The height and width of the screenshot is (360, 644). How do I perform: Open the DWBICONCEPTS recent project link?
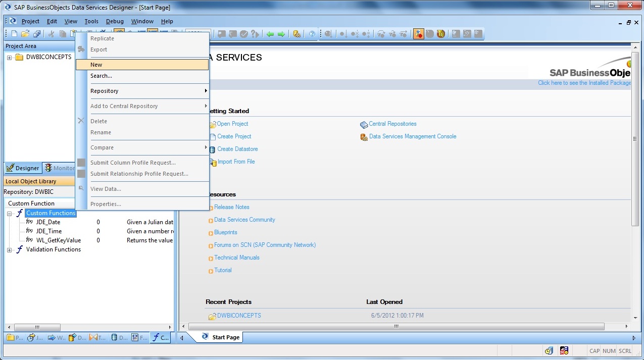239,316
